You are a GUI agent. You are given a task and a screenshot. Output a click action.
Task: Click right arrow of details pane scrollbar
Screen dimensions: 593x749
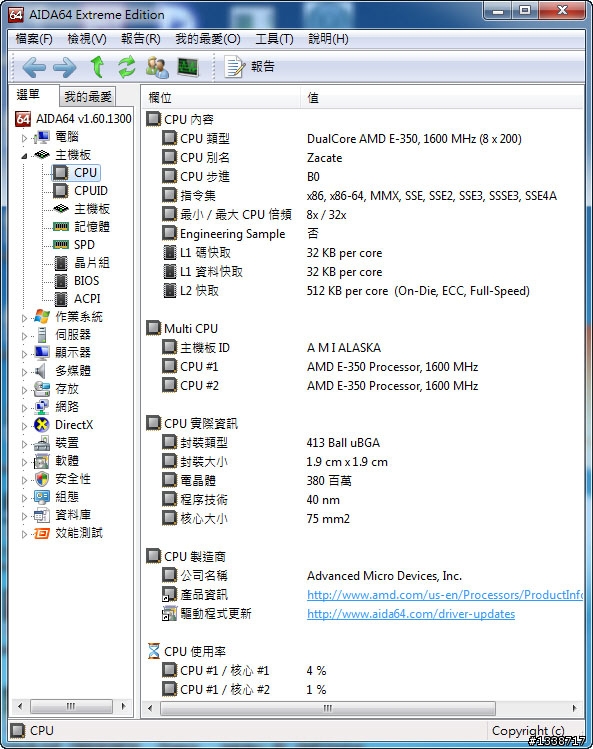coord(575,708)
